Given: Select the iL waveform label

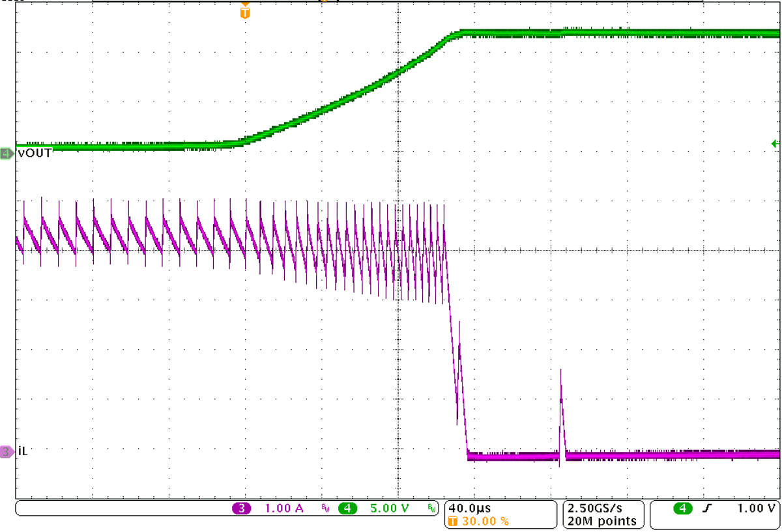Looking at the screenshot, I should (x=22, y=450).
